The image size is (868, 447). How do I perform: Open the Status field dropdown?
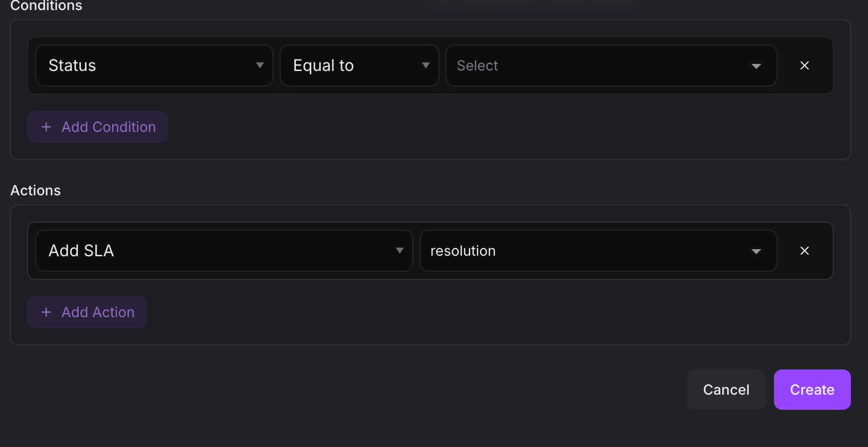tap(151, 65)
